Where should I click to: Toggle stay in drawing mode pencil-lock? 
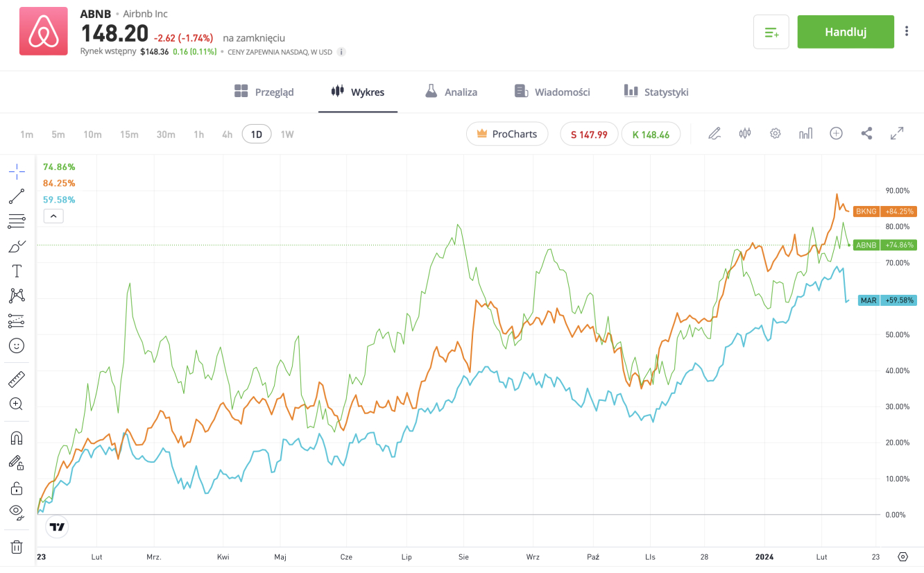(x=17, y=463)
